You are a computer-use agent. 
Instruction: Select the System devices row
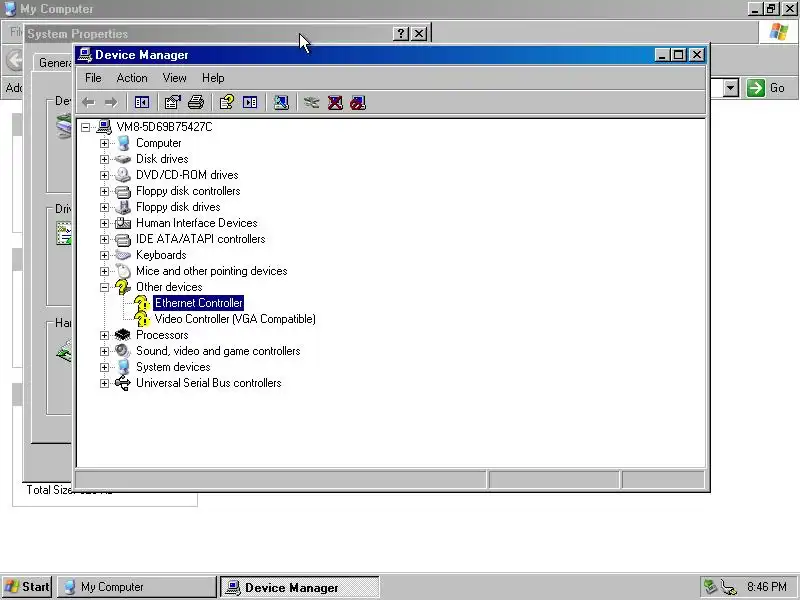[173, 367]
